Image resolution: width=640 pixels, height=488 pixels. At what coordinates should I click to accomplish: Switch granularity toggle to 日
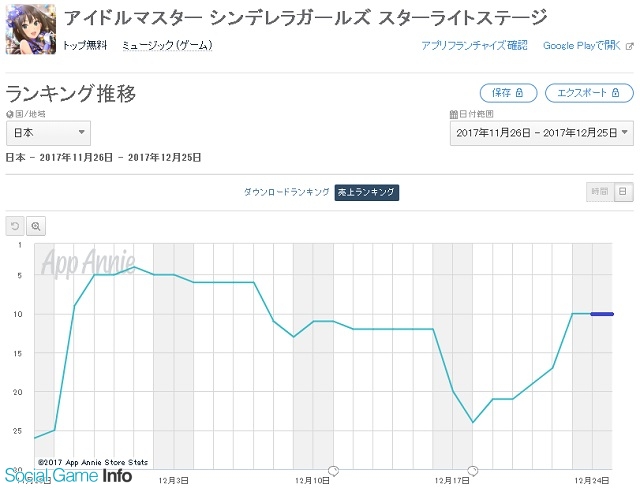coord(623,191)
